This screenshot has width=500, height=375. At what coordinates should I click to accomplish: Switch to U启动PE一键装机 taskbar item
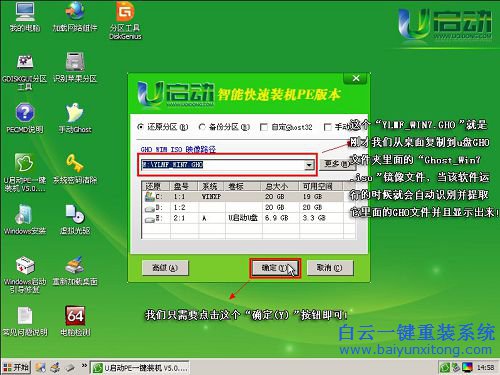click(x=140, y=368)
